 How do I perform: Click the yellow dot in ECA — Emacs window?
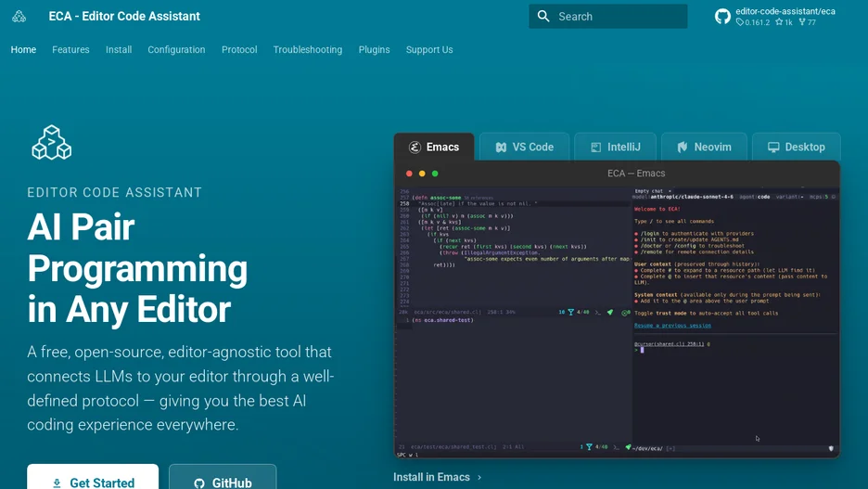click(422, 174)
